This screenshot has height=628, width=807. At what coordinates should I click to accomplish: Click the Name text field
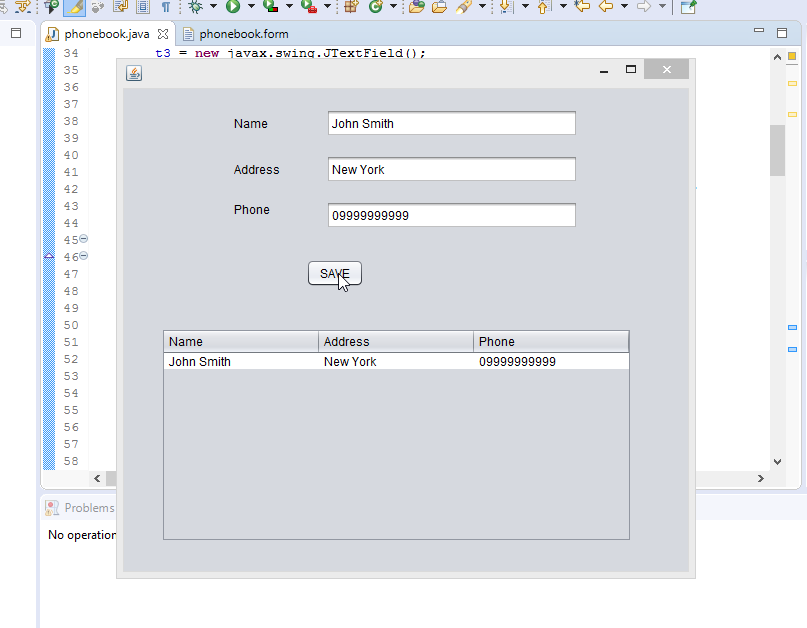click(x=451, y=124)
